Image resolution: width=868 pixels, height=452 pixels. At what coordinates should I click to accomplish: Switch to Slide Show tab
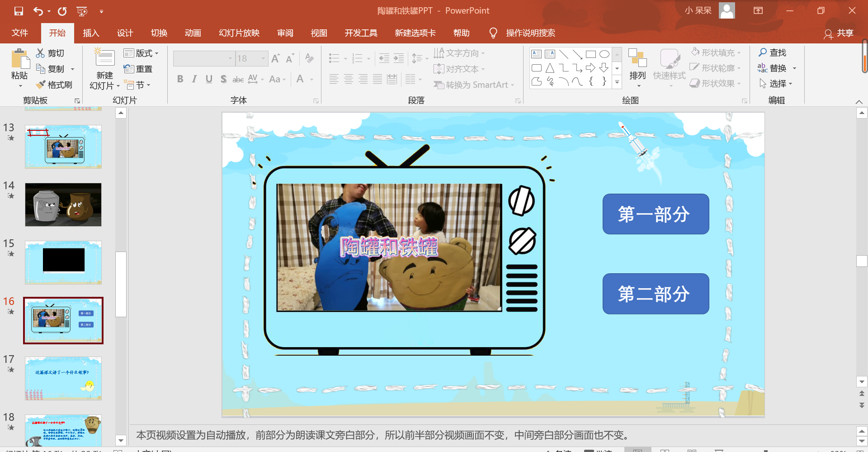point(239,33)
